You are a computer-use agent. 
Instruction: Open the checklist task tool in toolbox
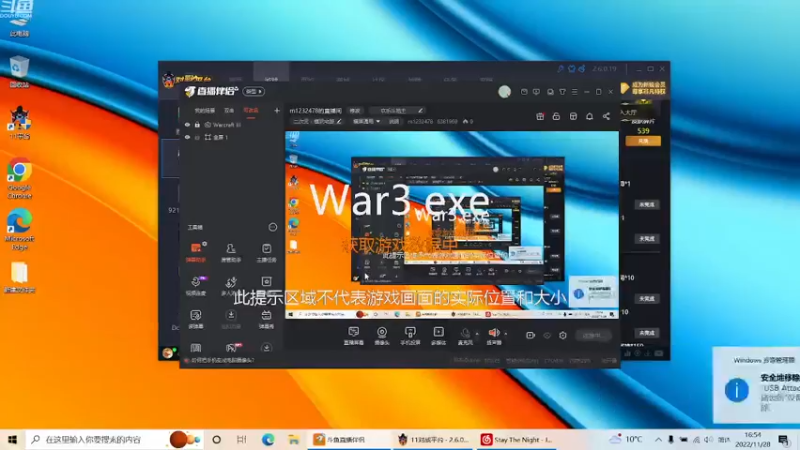click(x=266, y=252)
